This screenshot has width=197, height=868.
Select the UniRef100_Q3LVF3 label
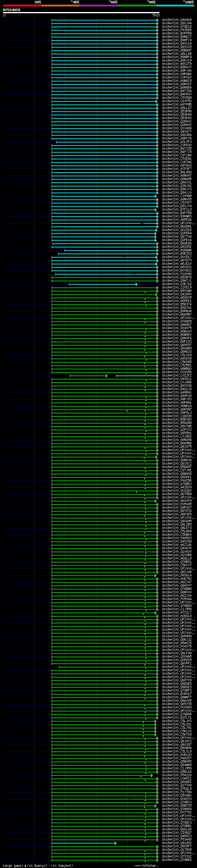click(177, 142)
